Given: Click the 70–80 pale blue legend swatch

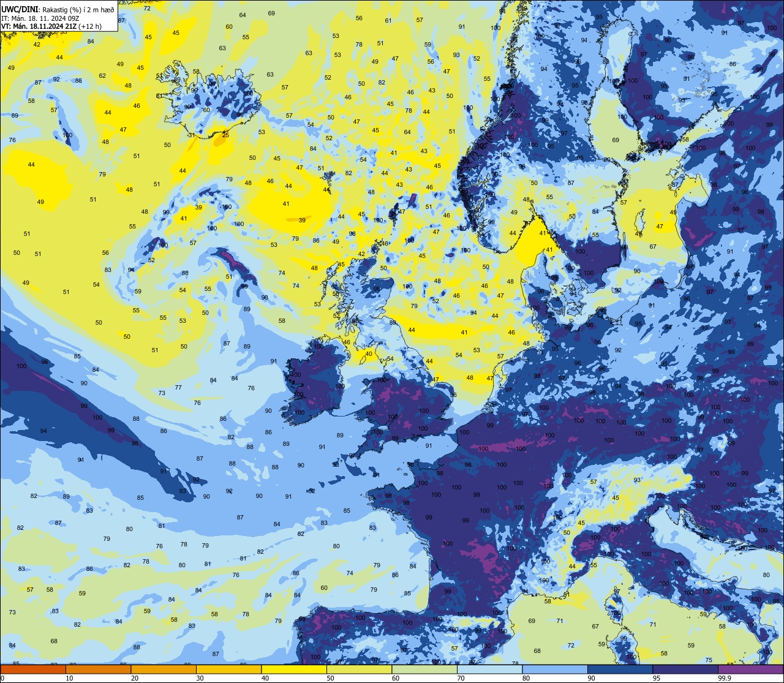Looking at the screenshot, I should (489, 669).
